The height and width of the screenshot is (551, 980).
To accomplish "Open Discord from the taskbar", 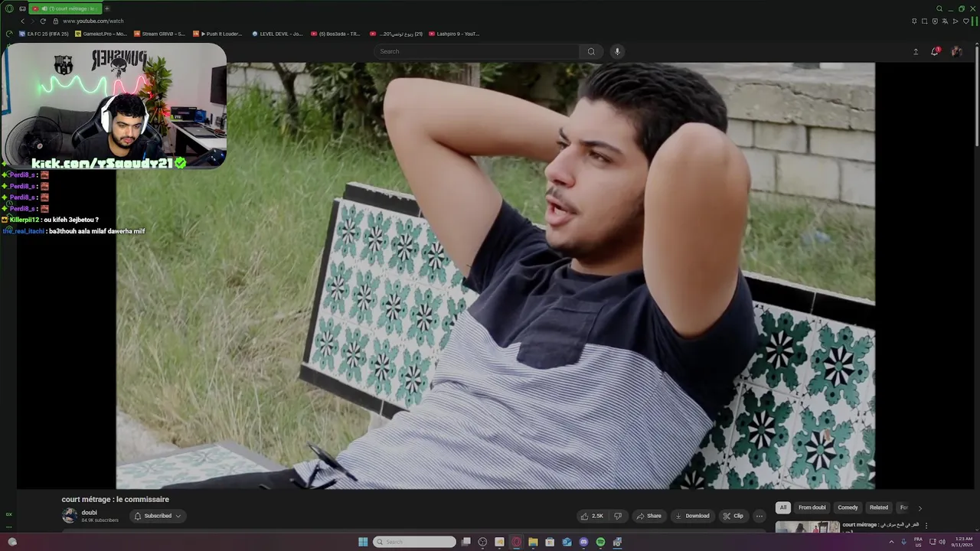I will 583,542.
